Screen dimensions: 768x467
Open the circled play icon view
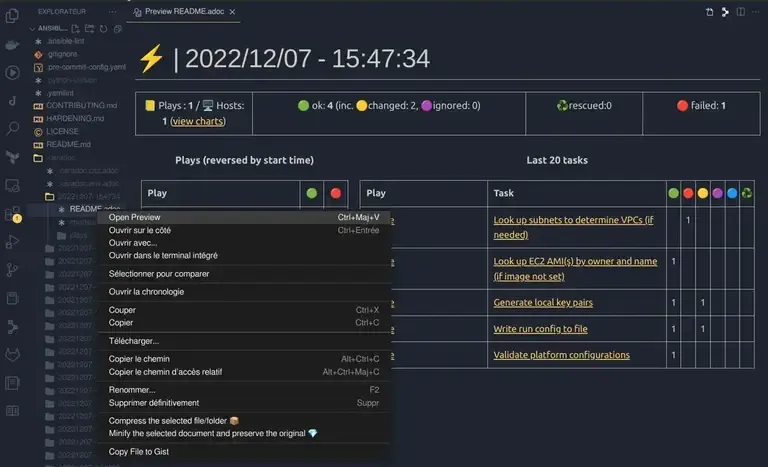pos(12,73)
